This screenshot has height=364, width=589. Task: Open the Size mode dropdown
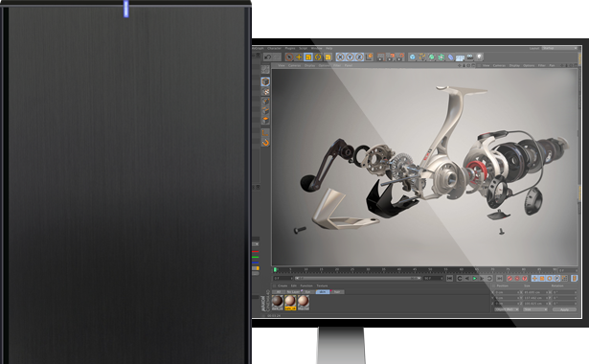point(535,309)
